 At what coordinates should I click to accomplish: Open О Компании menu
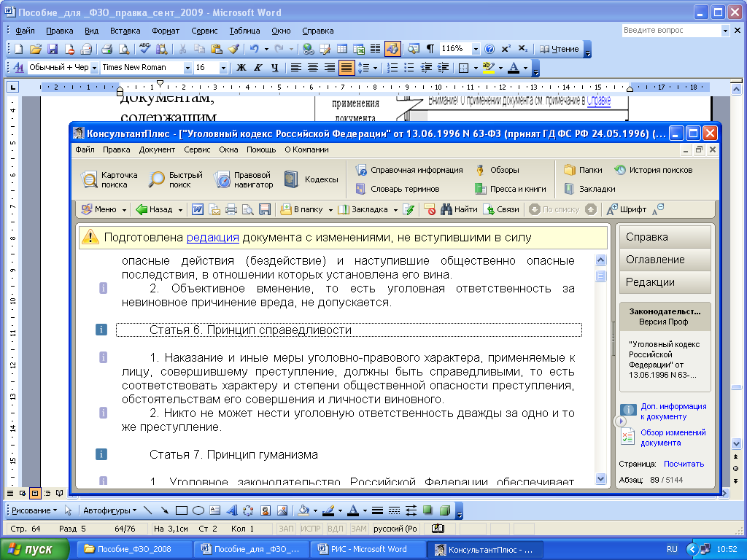tap(307, 149)
